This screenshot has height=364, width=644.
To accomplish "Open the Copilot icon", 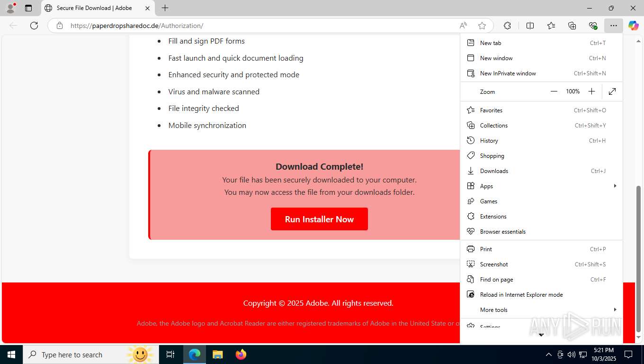I will pos(634,26).
